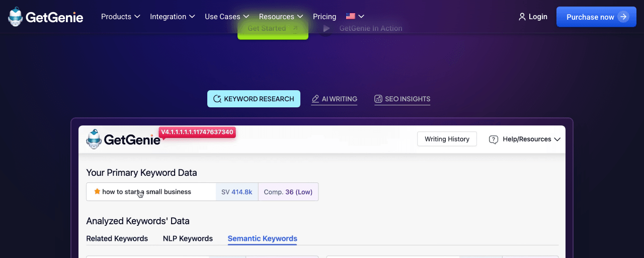
Task: Click the SV 414.8k value
Action: click(x=237, y=191)
